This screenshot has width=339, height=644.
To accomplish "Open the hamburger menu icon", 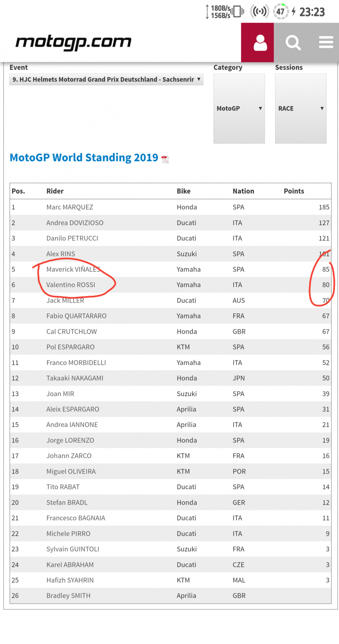I will tap(326, 42).
